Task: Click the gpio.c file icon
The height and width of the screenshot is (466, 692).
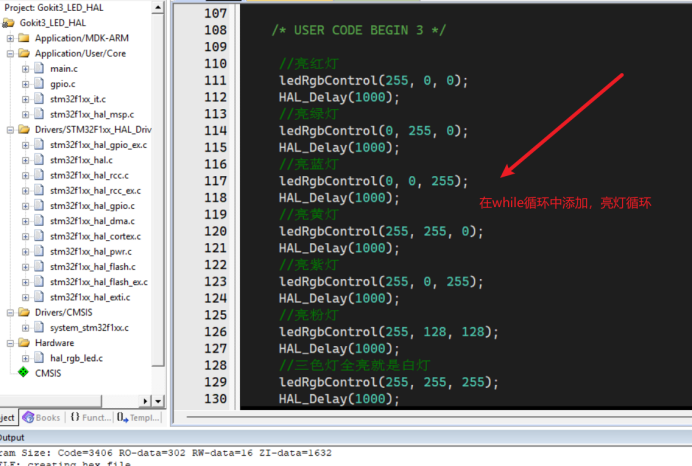Action: (x=38, y=84)
